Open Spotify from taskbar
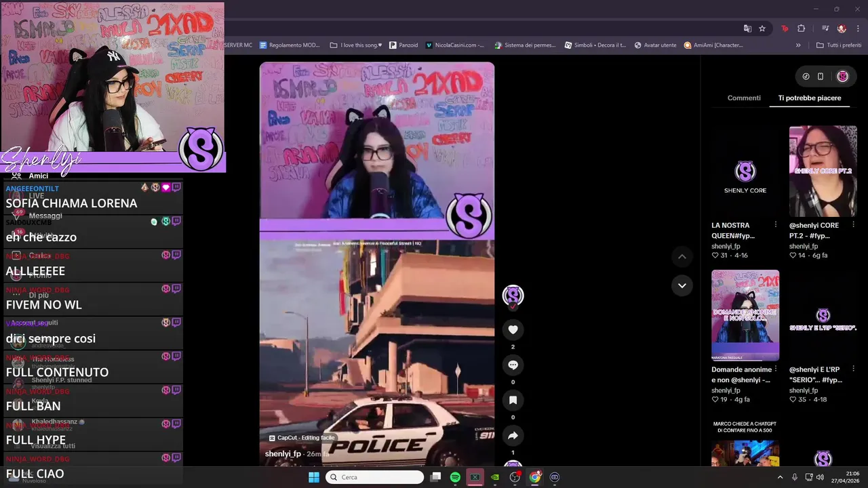868x488 pixels. click(x=455, y=477)
